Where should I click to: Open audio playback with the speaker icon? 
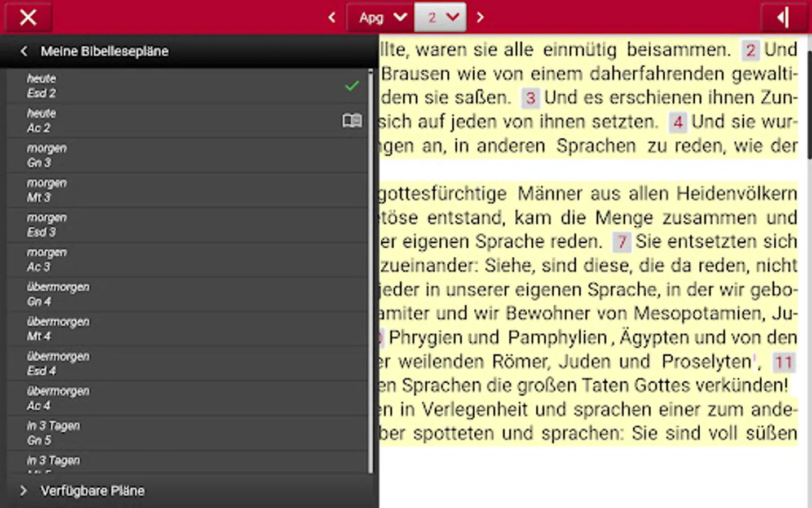click(x=782, y=17)
